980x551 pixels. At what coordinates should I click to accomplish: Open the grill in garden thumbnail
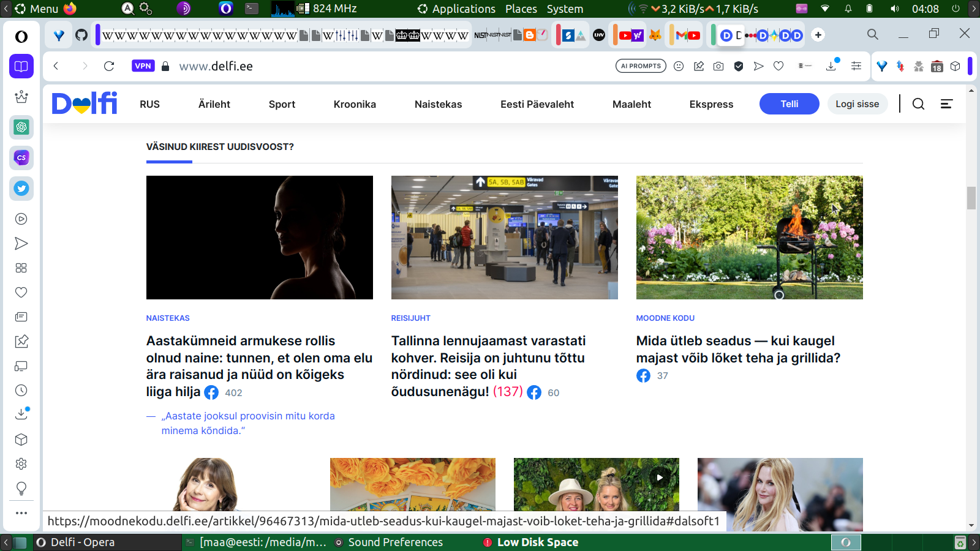[x=750, y=238]
